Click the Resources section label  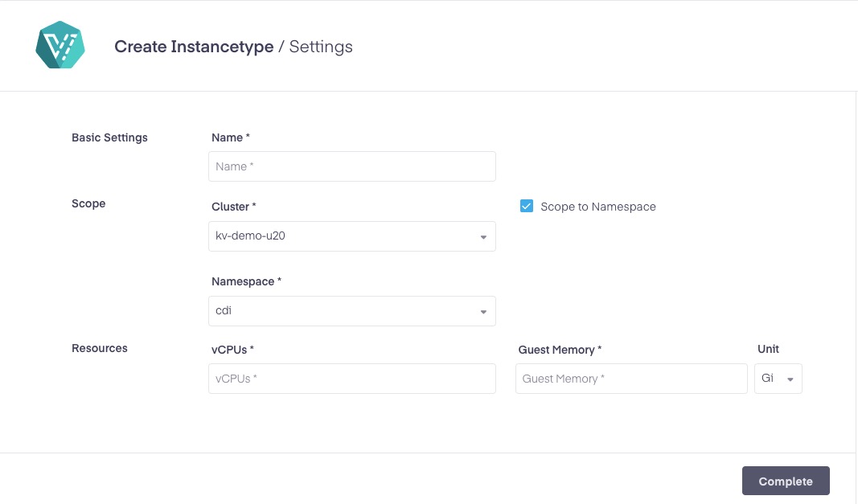100,348
